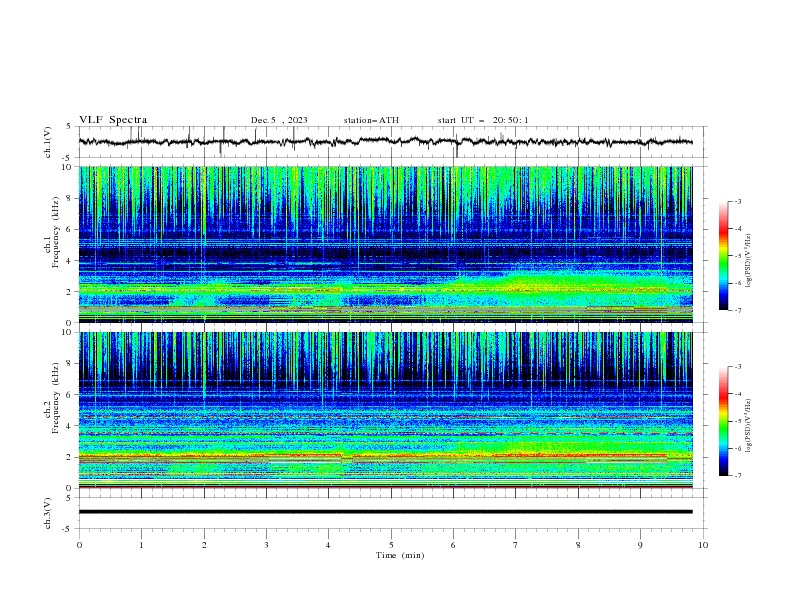The width and height of the screenshot is (792, 612).
Task: Click the ch.1 colorbar log(PSD) label
Action: [x=748, y=261]
